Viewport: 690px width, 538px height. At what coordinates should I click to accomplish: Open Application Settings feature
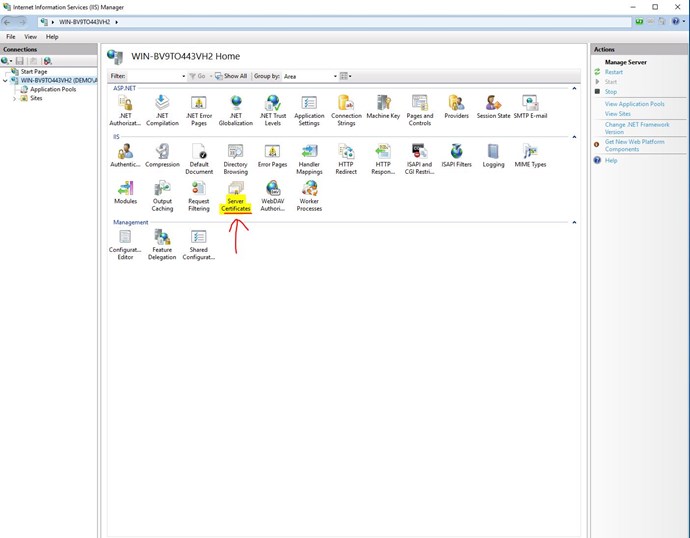309,110
